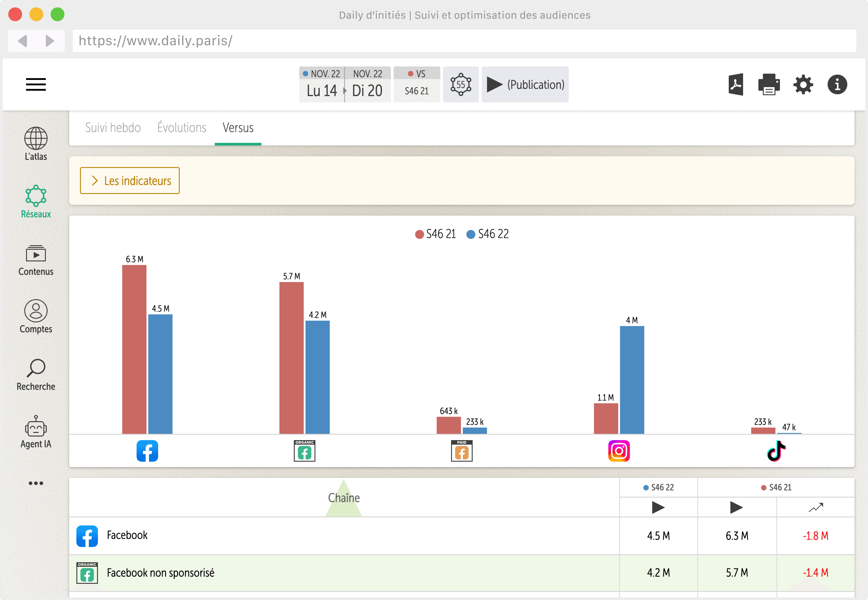Click the 4 M Instagram bar

[x=632, y=380]
